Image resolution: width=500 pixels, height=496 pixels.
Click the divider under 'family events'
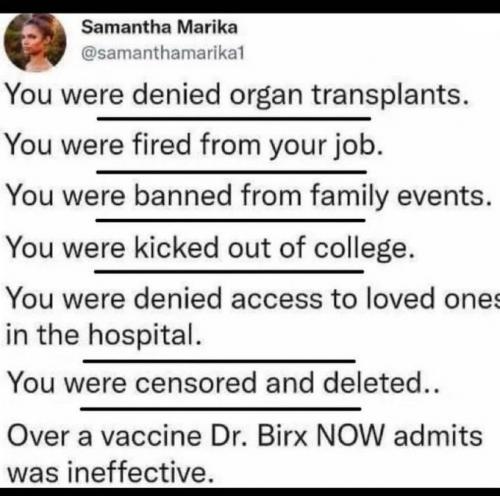[230, 220]
